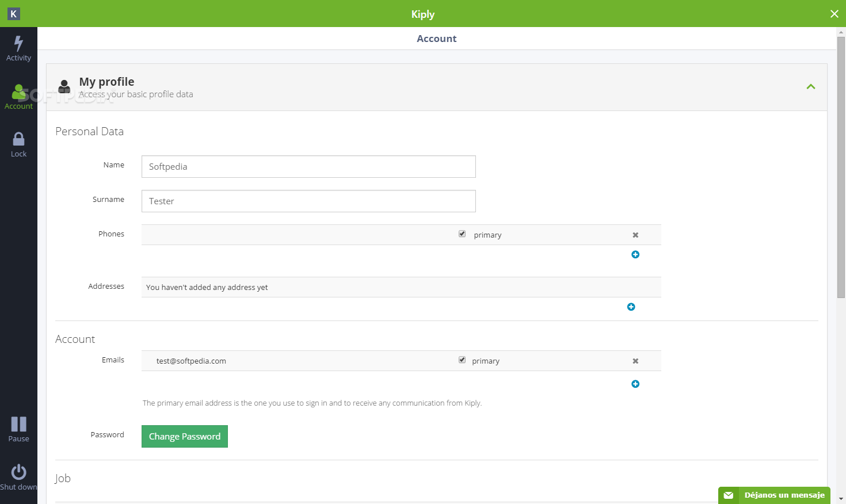Collapse the My profile section chevron
846x504 pixels.
tap(811, 87)
